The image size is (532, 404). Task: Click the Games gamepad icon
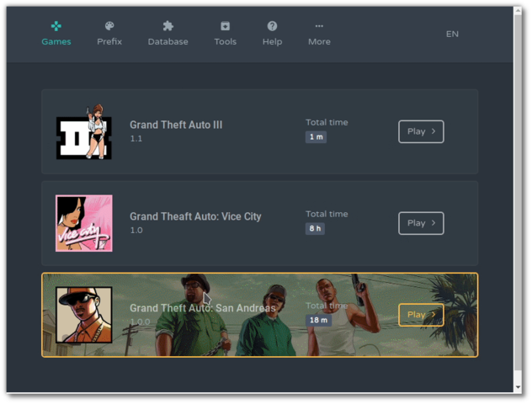56,26
